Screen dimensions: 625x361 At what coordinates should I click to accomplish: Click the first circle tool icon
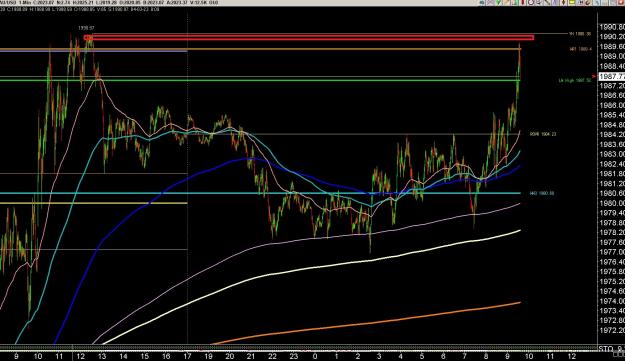pyautogui.click(x=531, y=2)
